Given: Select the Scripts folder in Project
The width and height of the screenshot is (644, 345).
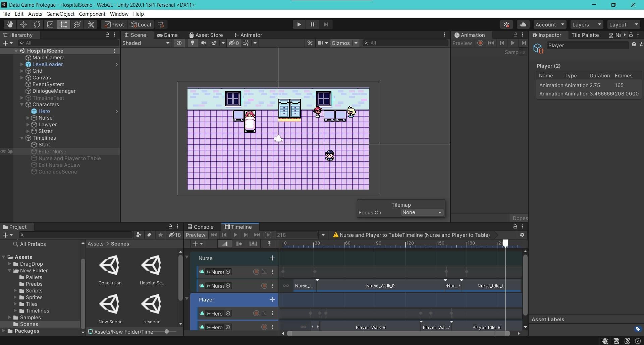Looking at the screenshot, I should (34, 291).
